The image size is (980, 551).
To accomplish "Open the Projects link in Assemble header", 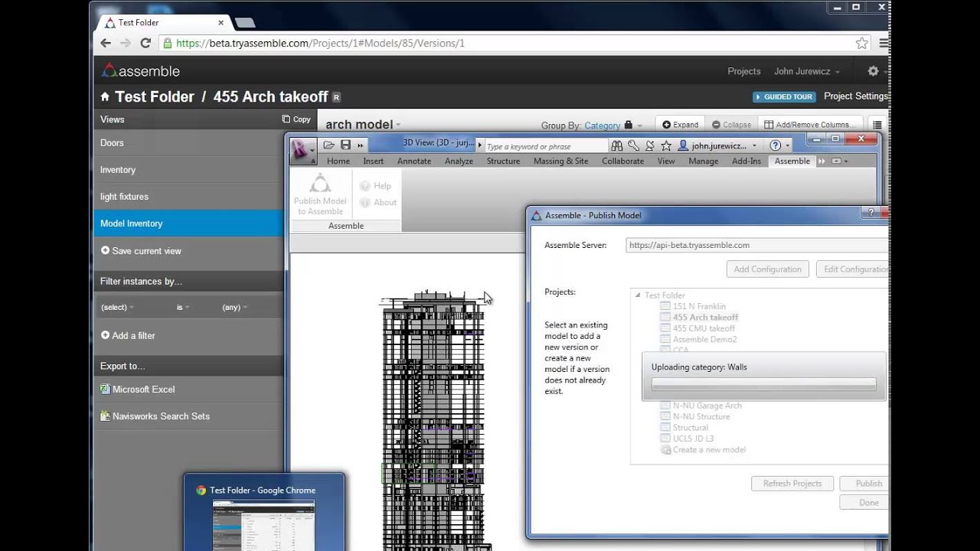I will (743, 71).
